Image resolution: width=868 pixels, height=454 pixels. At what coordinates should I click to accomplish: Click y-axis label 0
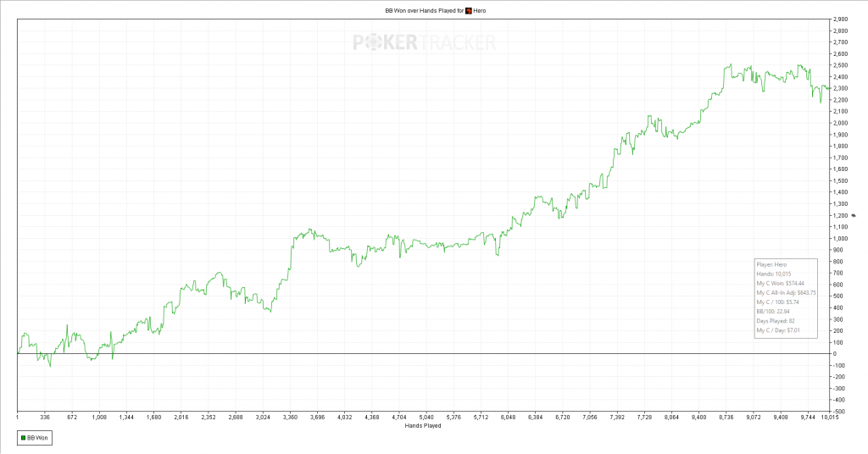point(835,354)
